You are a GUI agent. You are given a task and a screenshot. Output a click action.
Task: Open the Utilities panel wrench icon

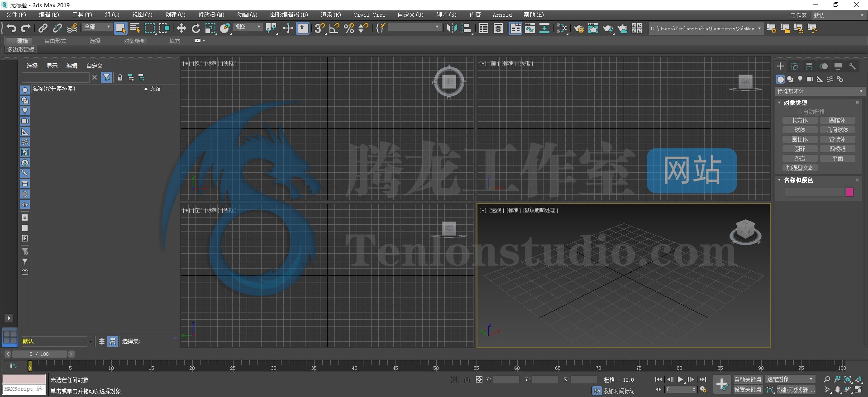853,66
